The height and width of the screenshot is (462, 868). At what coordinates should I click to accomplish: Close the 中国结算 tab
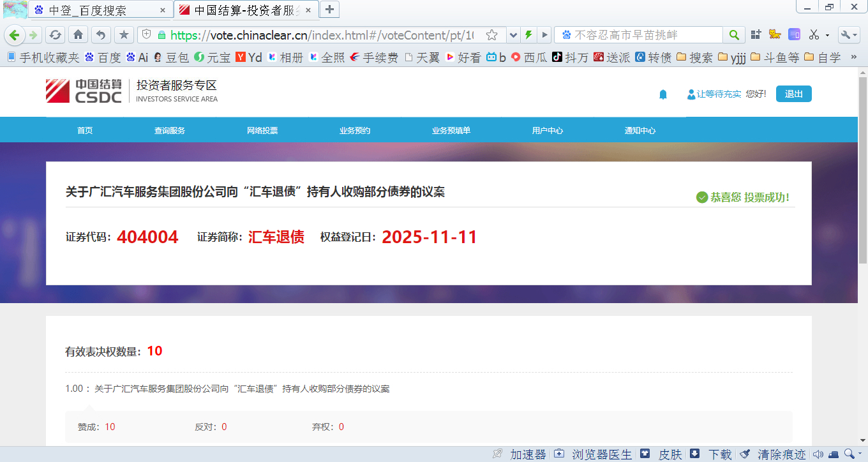point(308,10)
